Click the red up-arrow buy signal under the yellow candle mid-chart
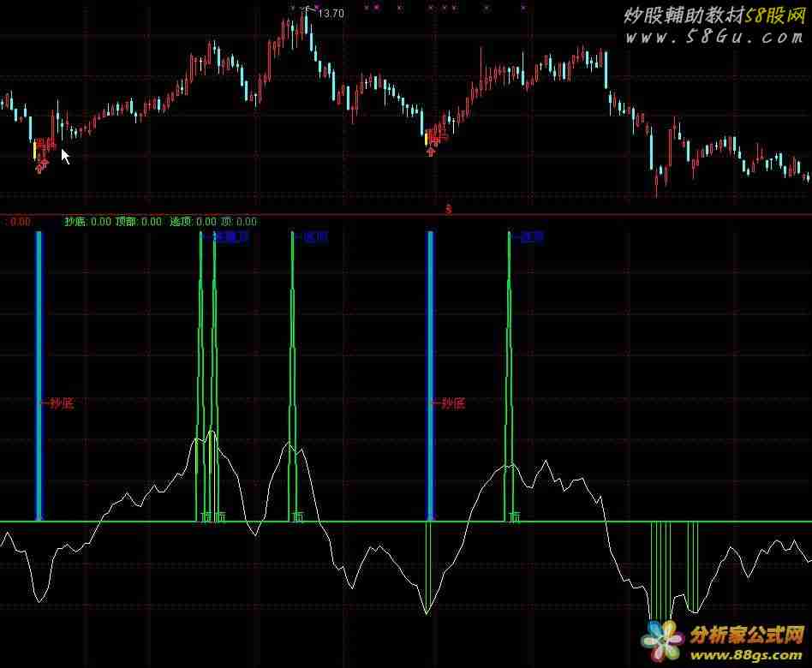 click(431, 151)
